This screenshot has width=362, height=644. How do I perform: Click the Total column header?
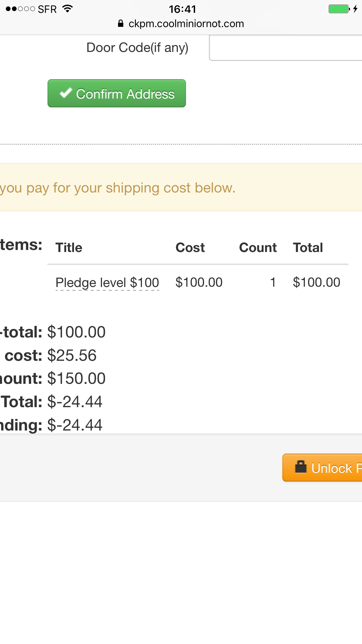click(x=308, y=248)
